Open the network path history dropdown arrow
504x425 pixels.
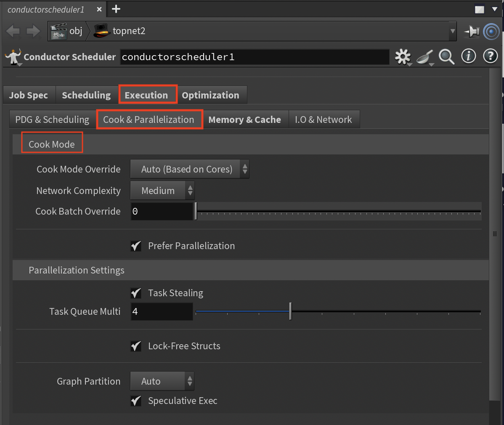453,31
